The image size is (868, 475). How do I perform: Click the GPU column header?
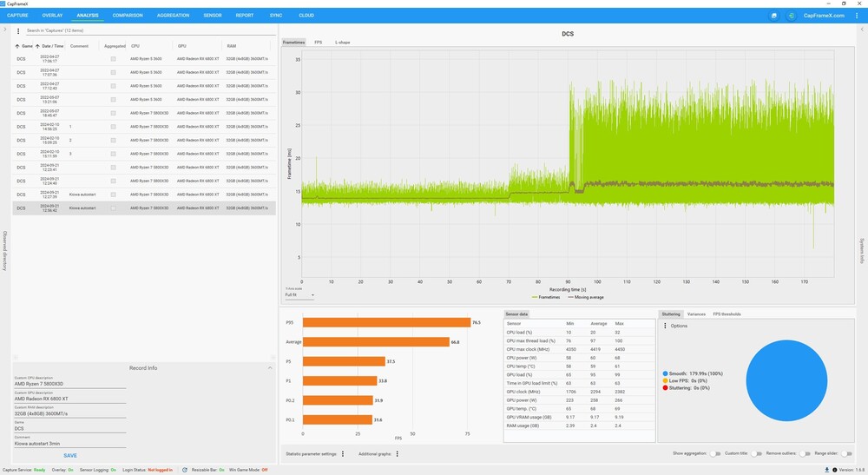point(181,46)
